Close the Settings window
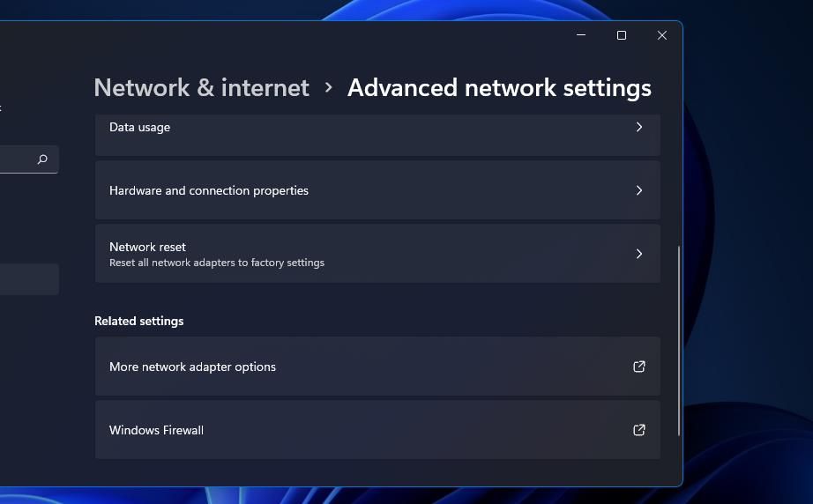 point(661,35)
